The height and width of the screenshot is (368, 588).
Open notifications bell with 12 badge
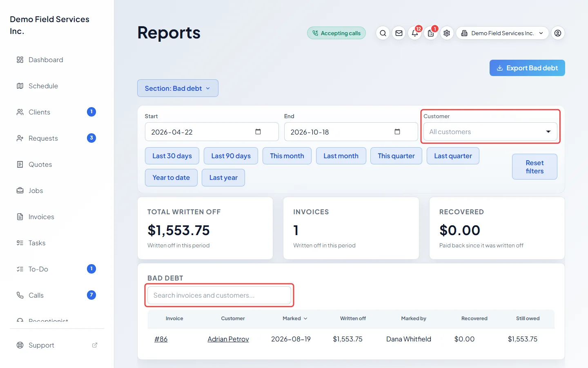[415, 33]
